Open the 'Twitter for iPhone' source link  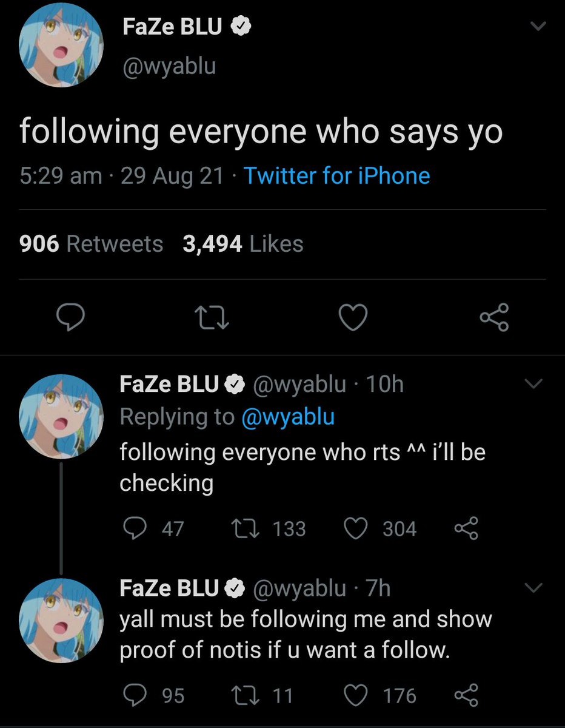336,176
